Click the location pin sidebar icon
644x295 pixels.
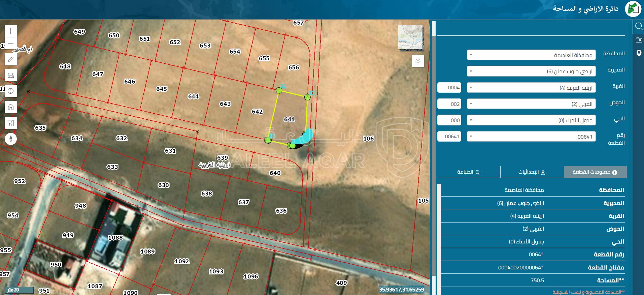pyautogui.click(x=639, y=53)
